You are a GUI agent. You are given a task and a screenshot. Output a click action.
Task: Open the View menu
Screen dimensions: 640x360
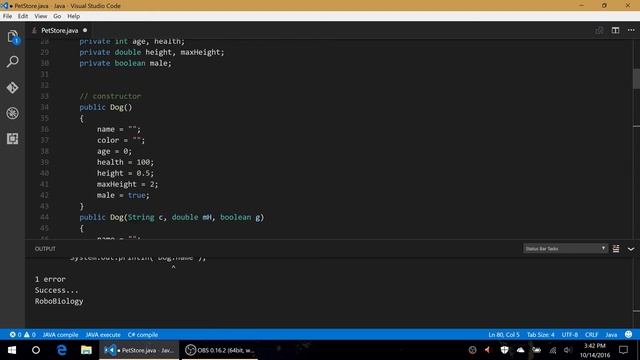point(40,16)
